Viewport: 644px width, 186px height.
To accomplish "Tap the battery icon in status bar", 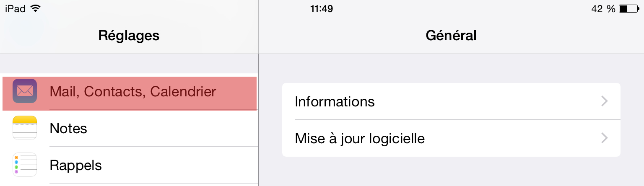I will coord(629,9).
